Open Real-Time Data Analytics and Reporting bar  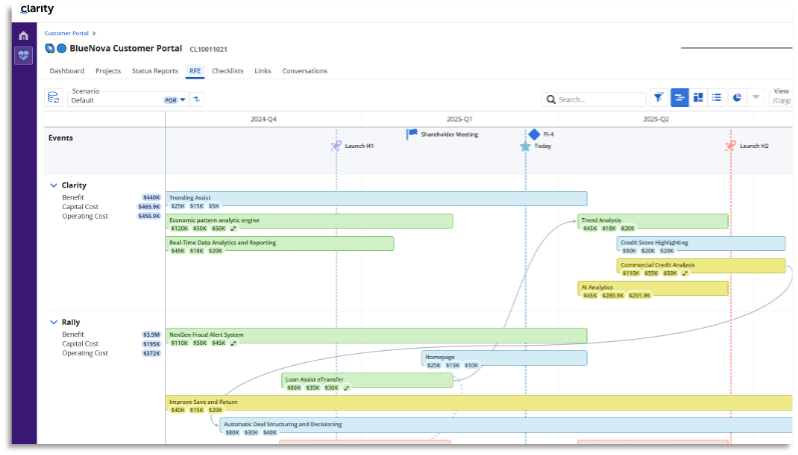tap(279, 243)
